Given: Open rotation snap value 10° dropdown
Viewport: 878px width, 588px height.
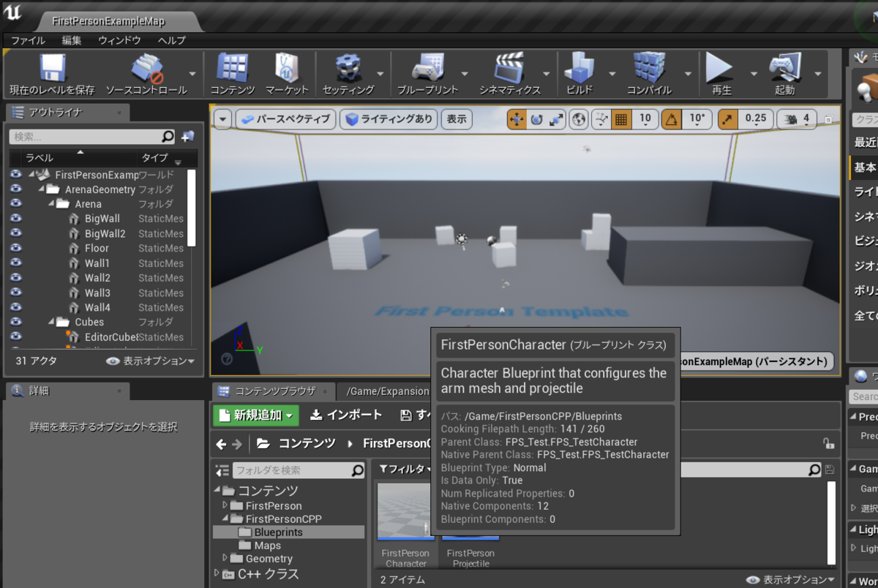Looking at the screenshot, I should pyautogui.click(x=697, y=119).
